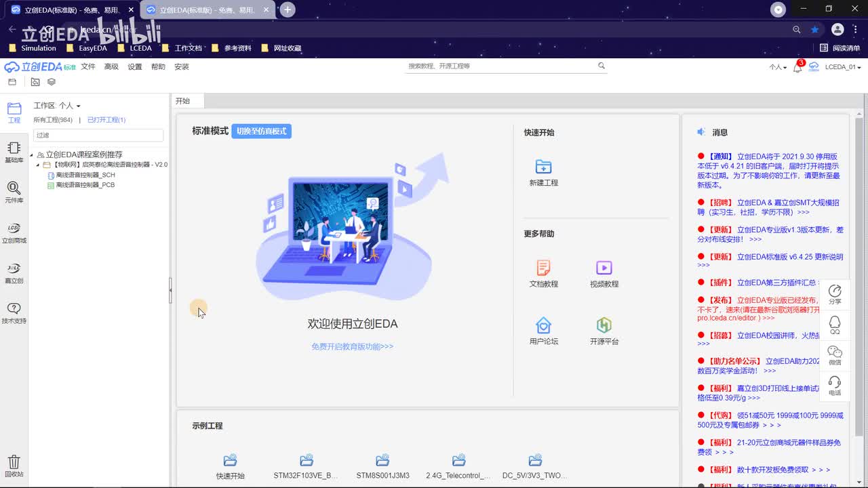
Task: Open the 【招聘】 recruitment news link
Action: click(769, 207)
